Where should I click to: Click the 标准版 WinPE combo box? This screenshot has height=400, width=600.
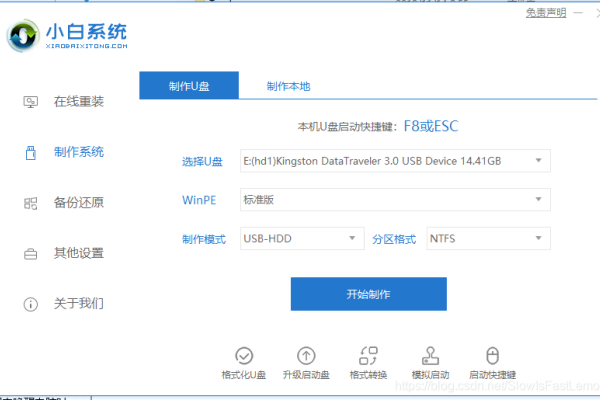[395, 199]
